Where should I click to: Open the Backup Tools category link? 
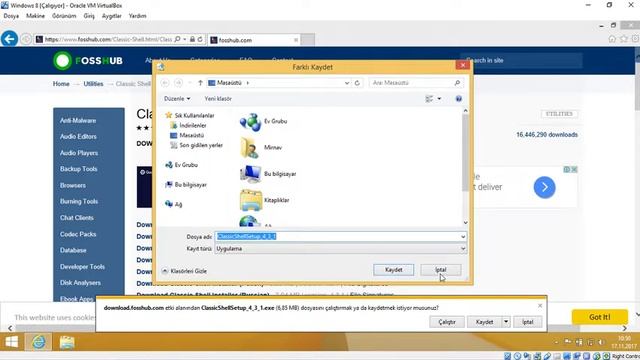tap(78, 169)
